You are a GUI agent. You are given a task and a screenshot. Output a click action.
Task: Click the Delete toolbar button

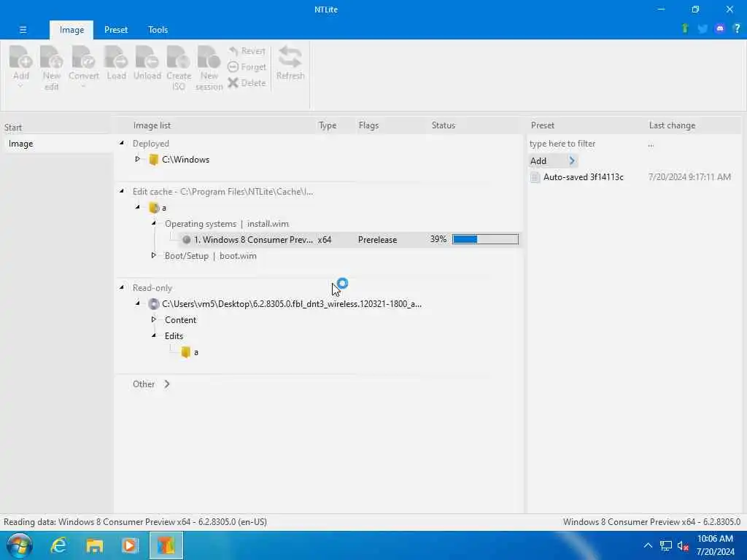[x=247, y=83]
